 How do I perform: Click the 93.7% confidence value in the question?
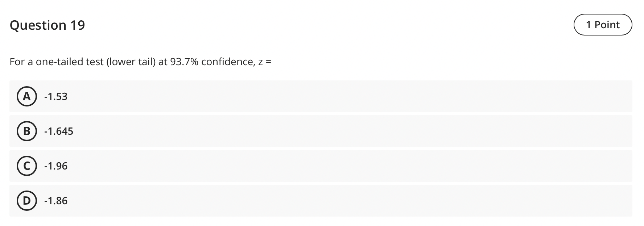(x=183, y=62)
